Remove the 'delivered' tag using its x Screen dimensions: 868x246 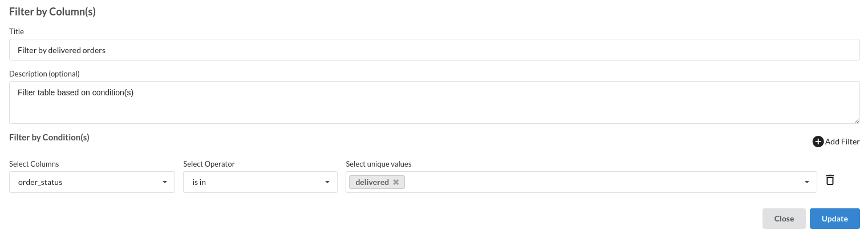396,182
